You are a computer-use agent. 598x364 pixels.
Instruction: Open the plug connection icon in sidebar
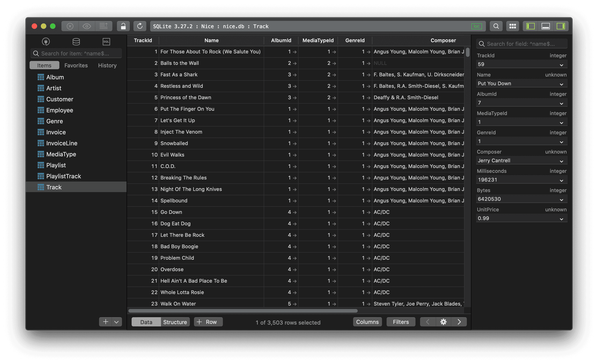(x=46, y=41)
